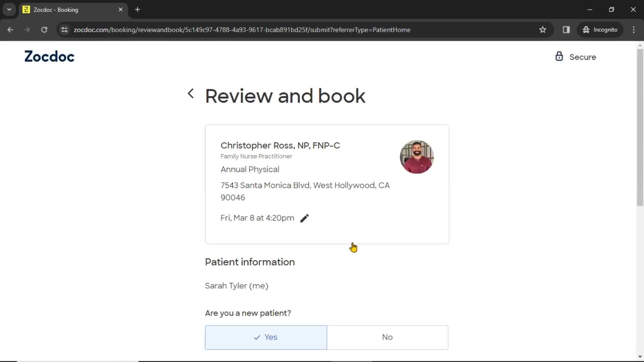
Task: Open a new browser tab
Action: point(138,10)
